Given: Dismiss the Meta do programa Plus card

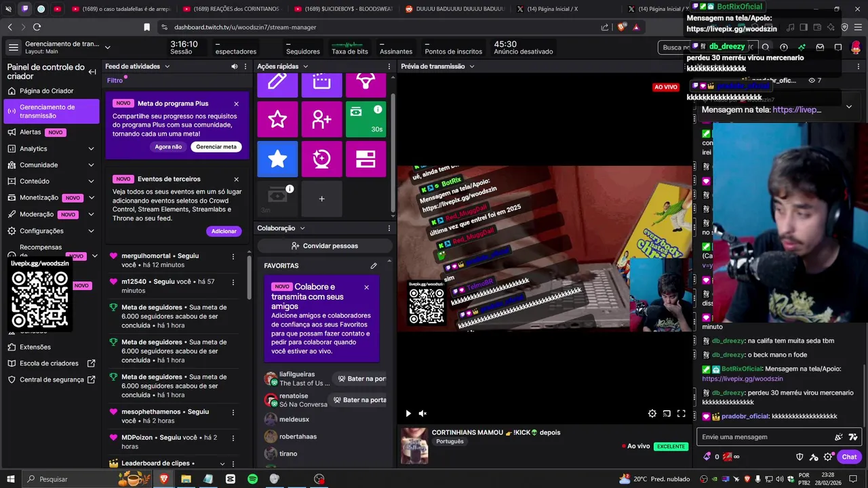Looking at the screenshot, I should tap(236, 104).
